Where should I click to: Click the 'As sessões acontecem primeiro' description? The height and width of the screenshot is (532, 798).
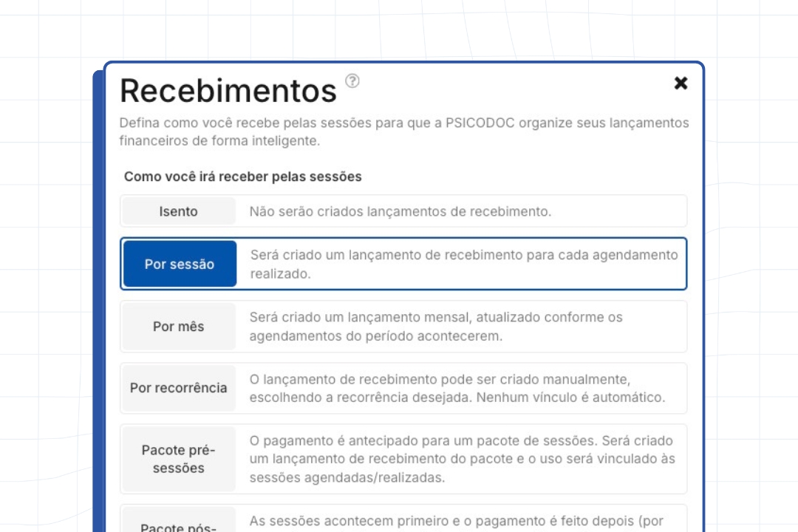[456, 521]
